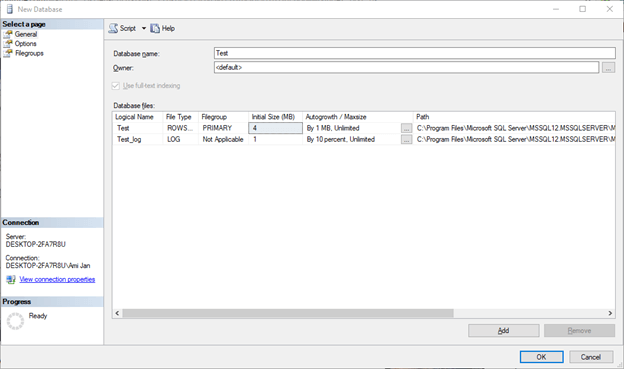Click the Logical Name column header
Screen dimensions: 624x369
point(137,117)
